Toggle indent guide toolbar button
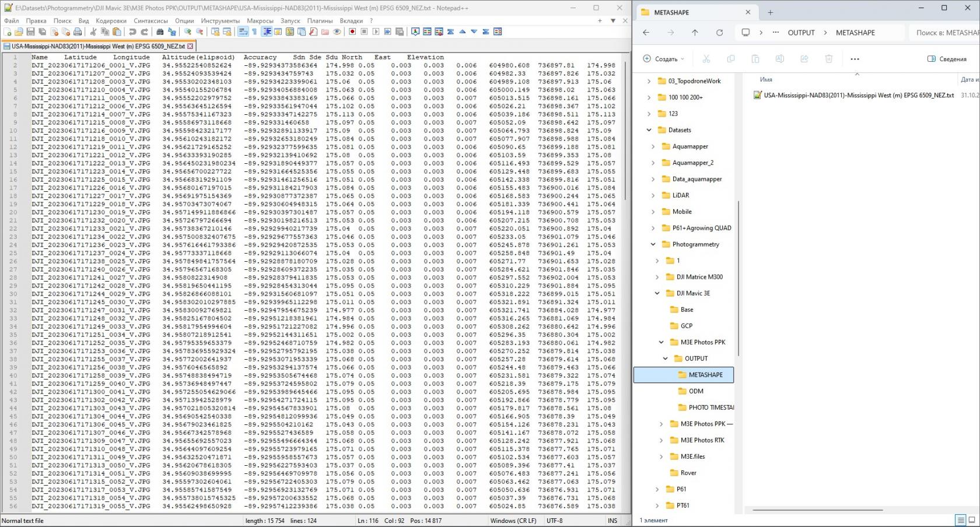The height and width of the screenshot is (527, 980). pos(267,31)
